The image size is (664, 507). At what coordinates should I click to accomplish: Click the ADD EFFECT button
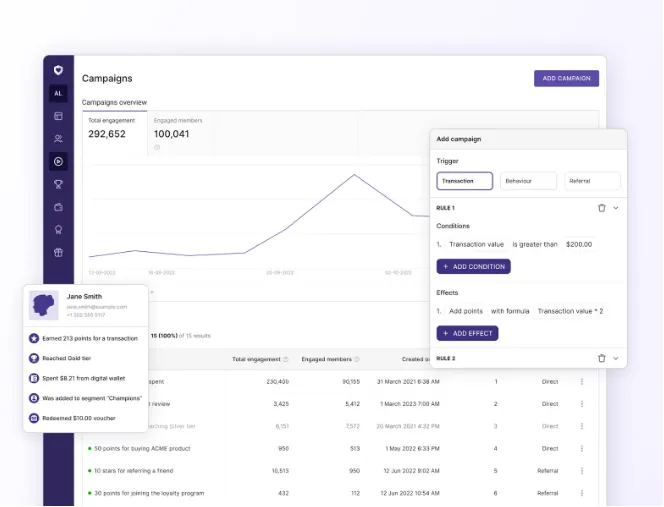pos(467,333)
